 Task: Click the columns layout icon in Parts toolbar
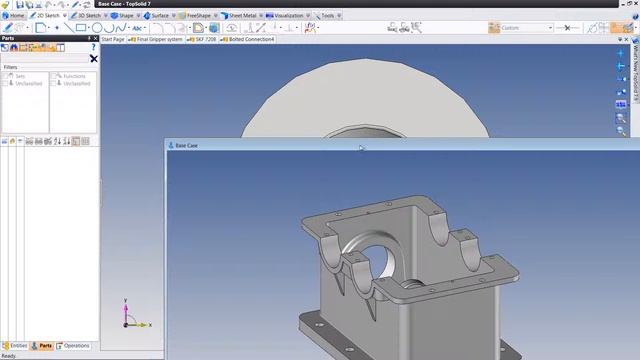click(60, 47)
